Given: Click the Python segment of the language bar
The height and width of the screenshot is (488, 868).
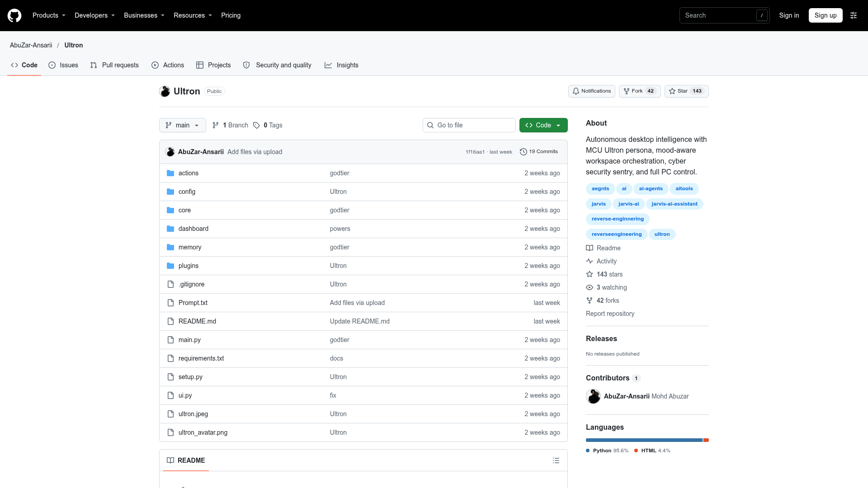Looking at the screenshot, I should [644, 440].
